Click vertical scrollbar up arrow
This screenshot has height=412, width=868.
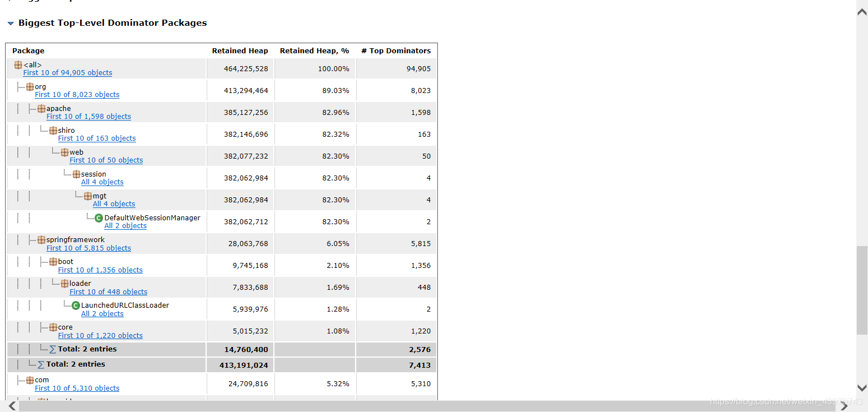click(x=862, y=12)
